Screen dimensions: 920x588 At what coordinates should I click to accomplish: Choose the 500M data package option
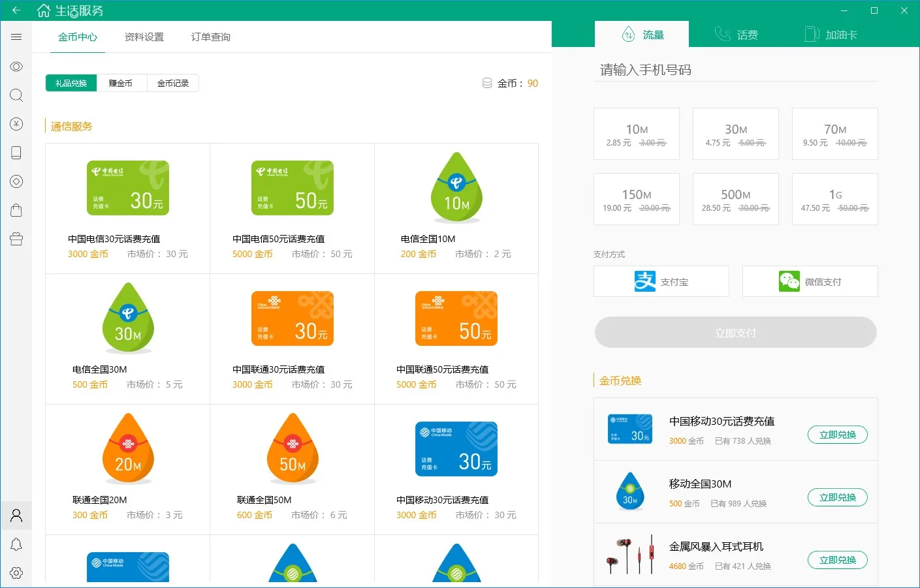[x=736, y=199]
